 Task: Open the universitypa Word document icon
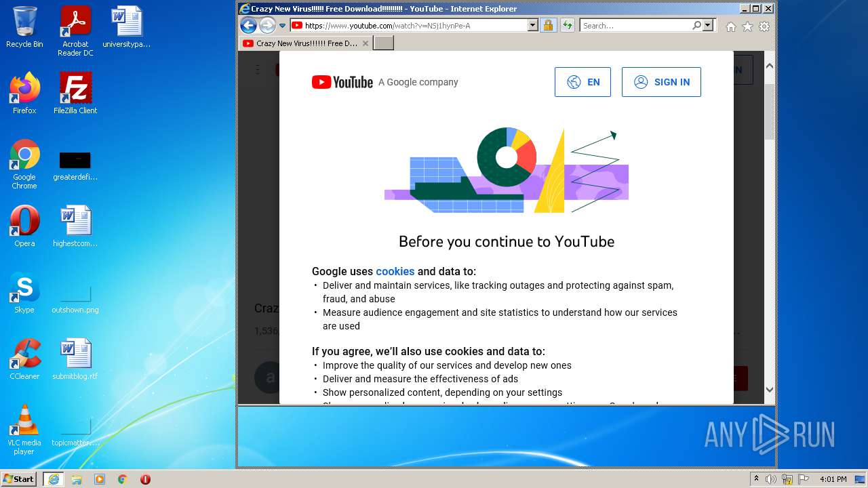(126, 27)
